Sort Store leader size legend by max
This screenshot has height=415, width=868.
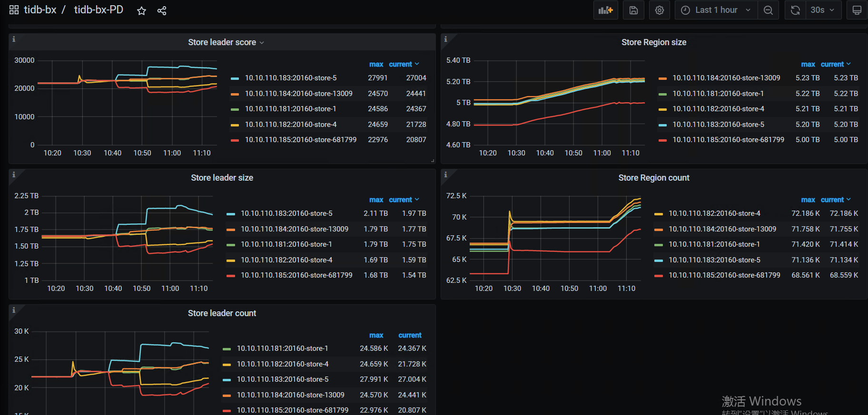376,200
